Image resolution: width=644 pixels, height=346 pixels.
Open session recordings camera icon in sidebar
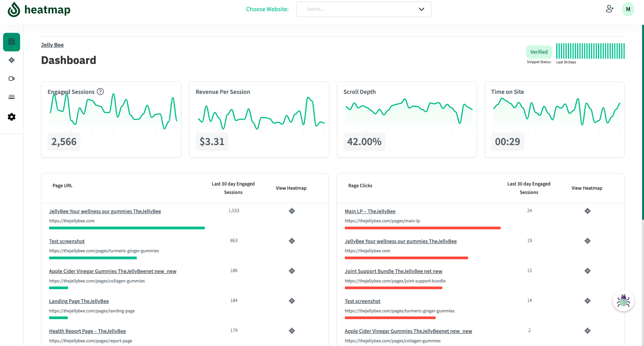(12, 79)
